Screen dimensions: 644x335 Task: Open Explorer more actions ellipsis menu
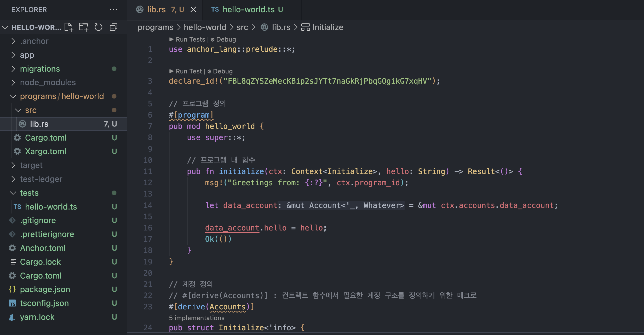[113, 10]
